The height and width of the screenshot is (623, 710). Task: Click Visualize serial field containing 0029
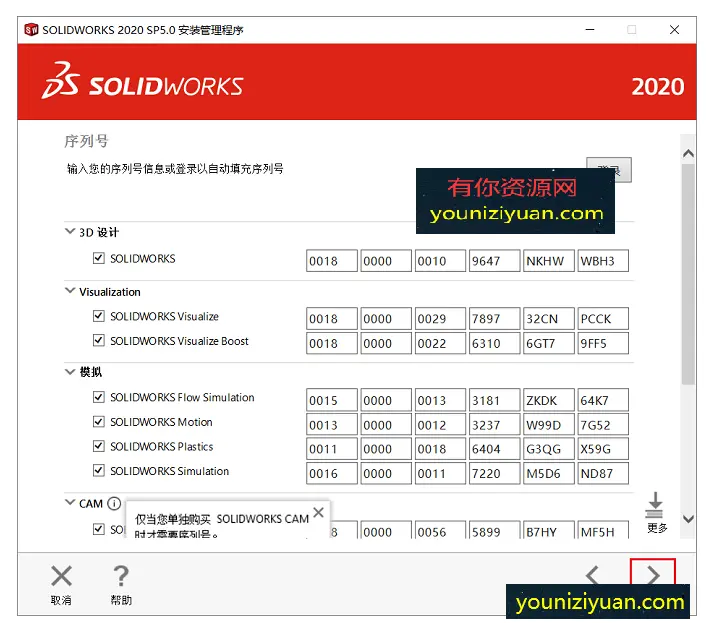(x=440, y=319)
